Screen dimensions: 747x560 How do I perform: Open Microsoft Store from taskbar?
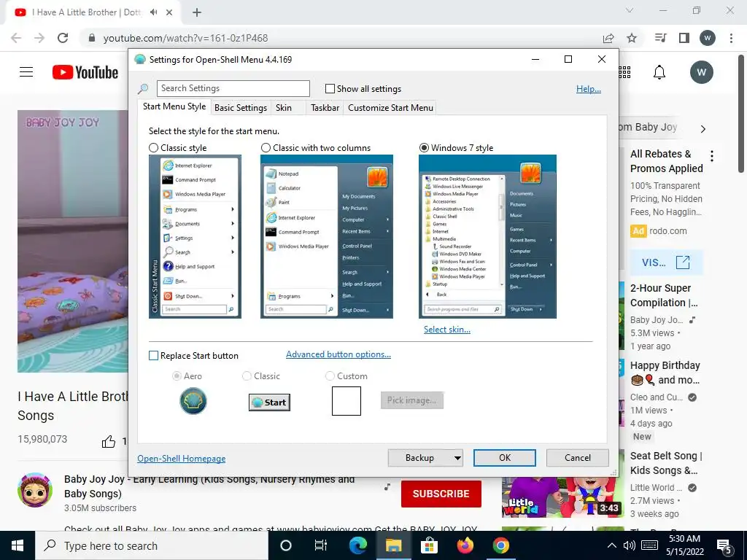[429, 545]
